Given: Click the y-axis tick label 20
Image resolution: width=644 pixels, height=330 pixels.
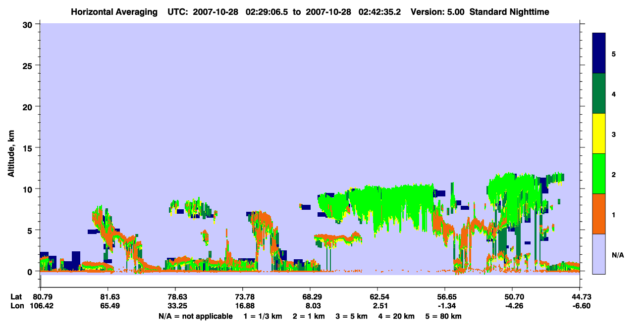Looking at the screenshot, I should click(x=29, y=106).
